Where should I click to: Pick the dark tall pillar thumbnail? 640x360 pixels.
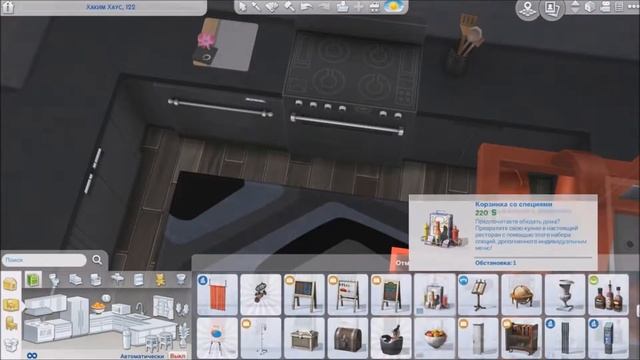pyautogui.click(x=565, y=338)
